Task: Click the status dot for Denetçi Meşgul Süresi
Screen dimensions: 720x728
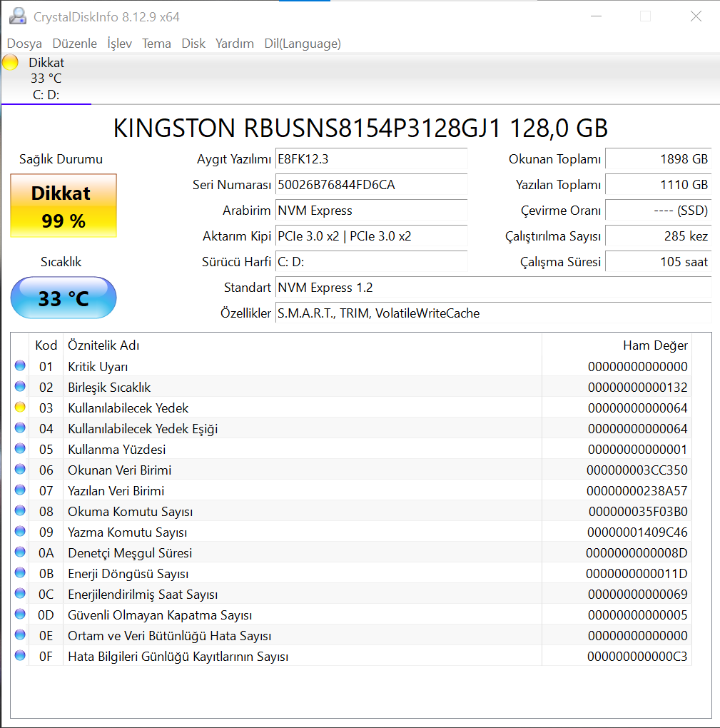Action: click(x=20, y=552)
